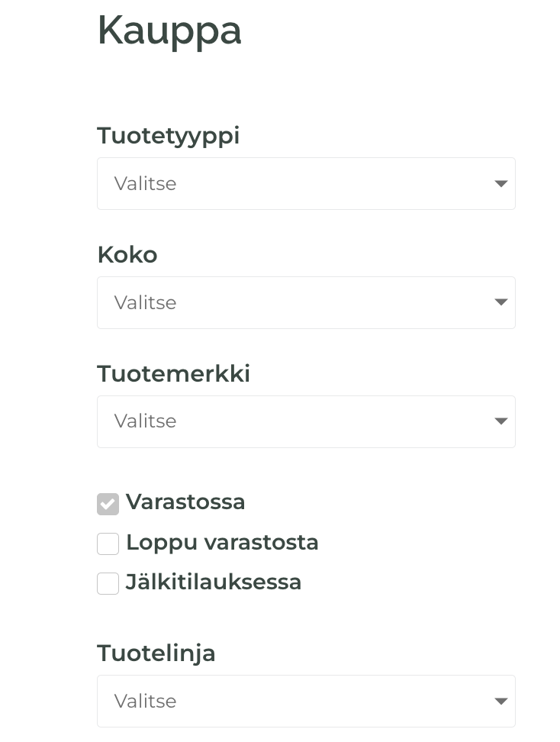Click the Tuotetyyppi filter label
This screenshot has width=560, height=742.
(169, 137)
